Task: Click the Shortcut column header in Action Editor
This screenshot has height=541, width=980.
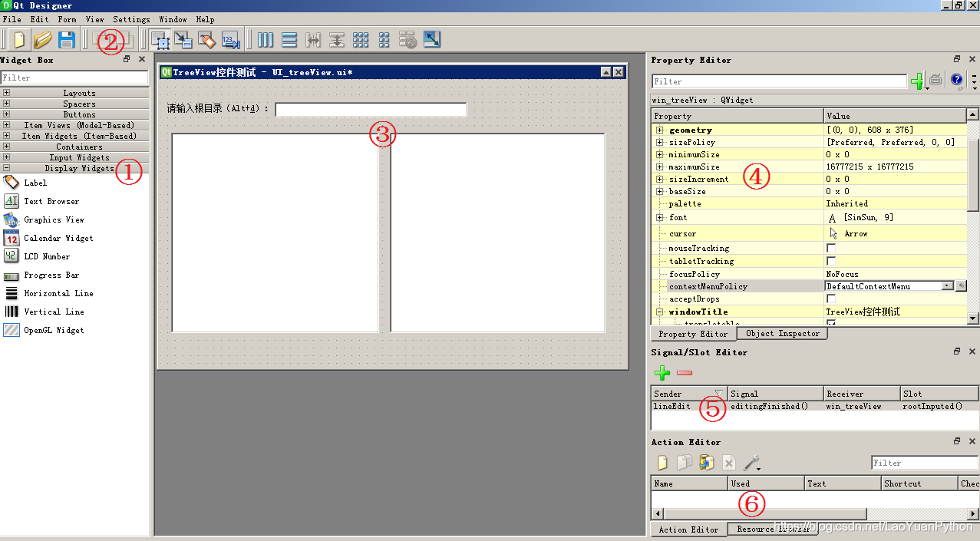Action: coord(919,483)
